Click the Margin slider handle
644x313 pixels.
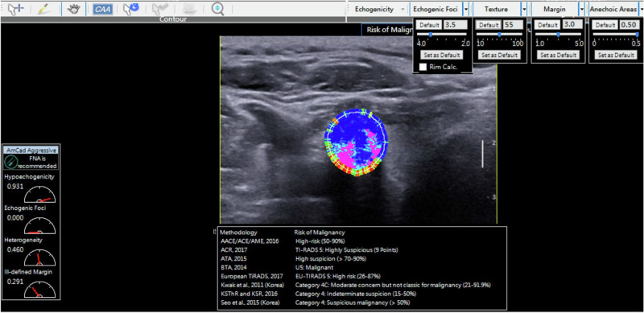coord(558,35)
